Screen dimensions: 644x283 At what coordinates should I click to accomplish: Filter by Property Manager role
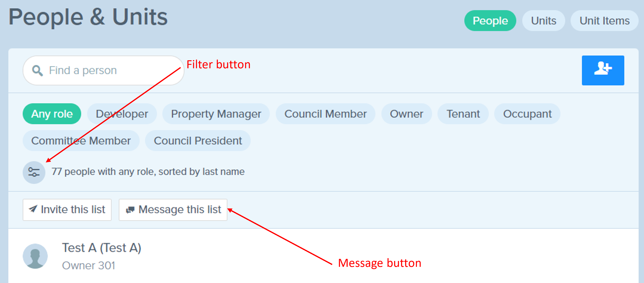pyautogui.click(x=216, y=114)
